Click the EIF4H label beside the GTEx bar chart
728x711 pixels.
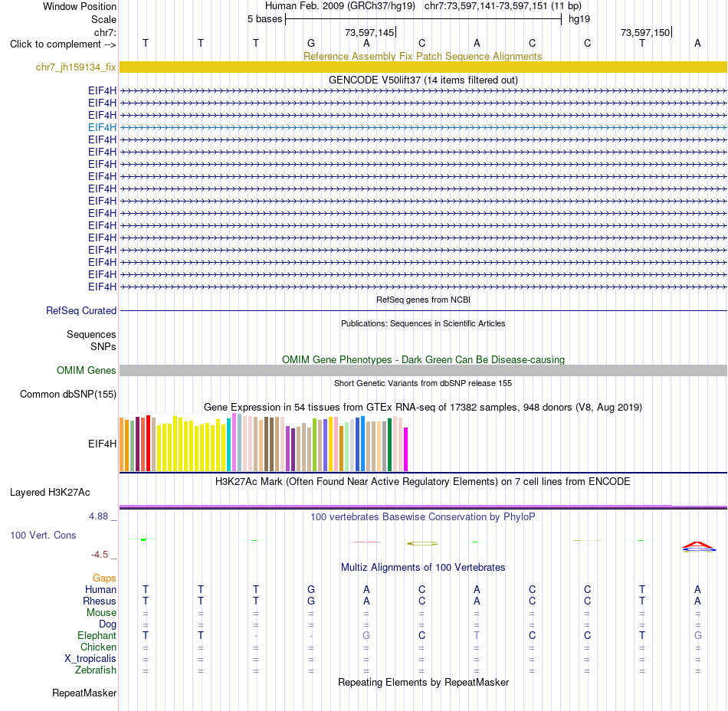tap(102, 444)
